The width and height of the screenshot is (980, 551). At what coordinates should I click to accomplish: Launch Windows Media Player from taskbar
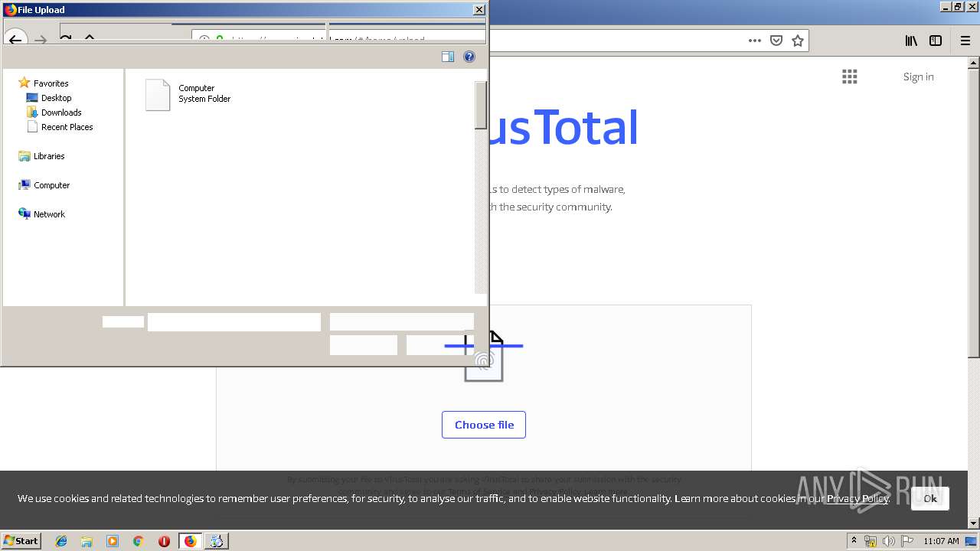113,541
